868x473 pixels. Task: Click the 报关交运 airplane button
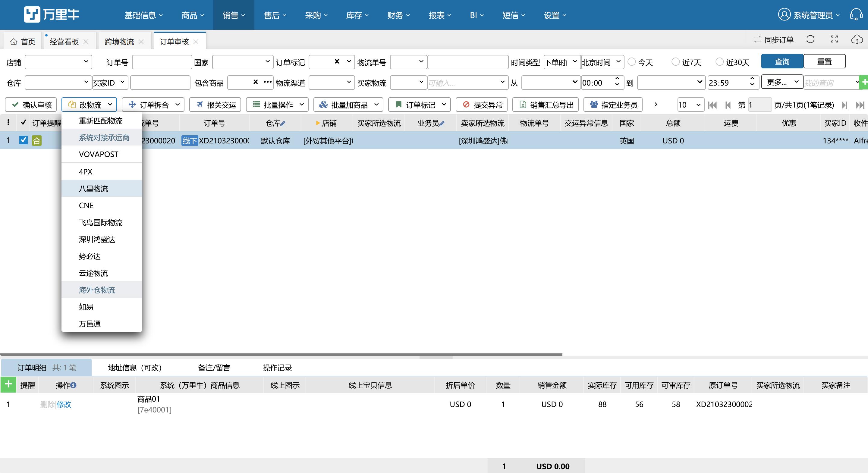pyautogui.click(x=215, y=105)
